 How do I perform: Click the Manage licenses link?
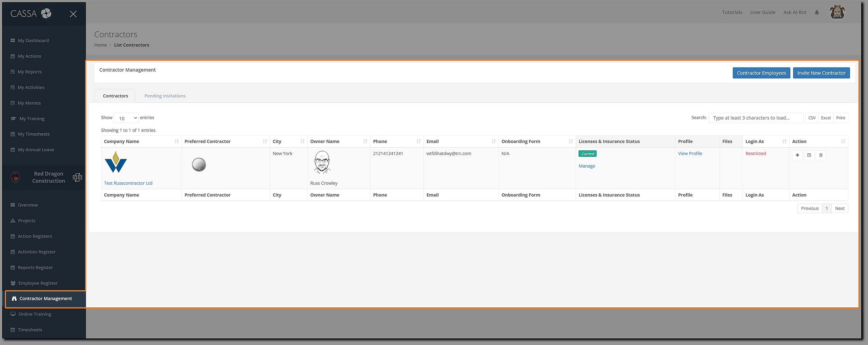[587, 166]
